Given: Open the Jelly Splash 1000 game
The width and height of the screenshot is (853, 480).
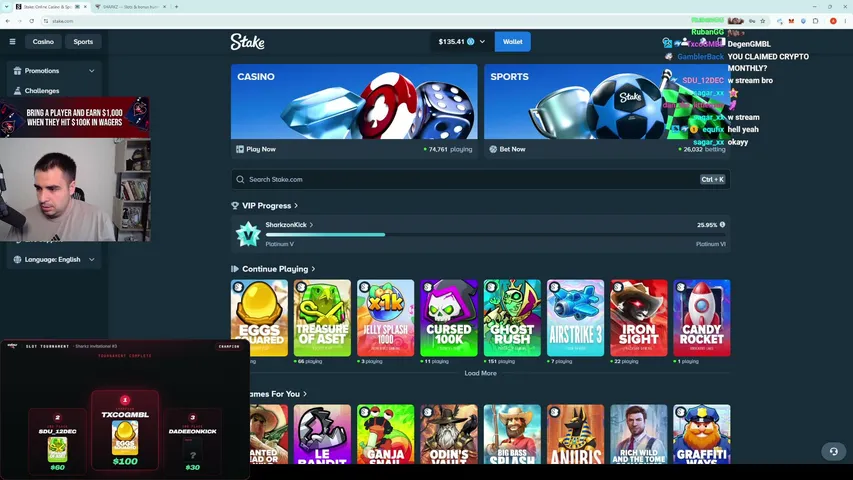Looking at the screenshot, I should click(x=386, y=318).
